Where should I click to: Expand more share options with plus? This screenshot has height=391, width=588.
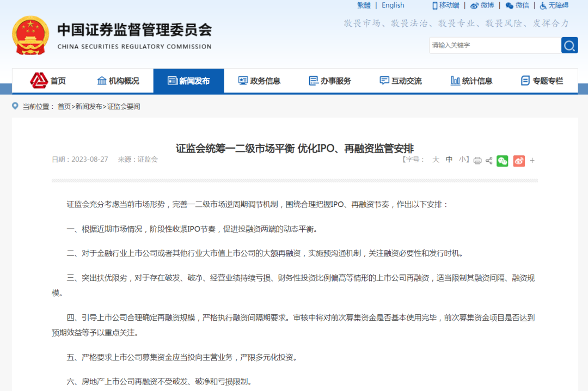pos(532,161)
